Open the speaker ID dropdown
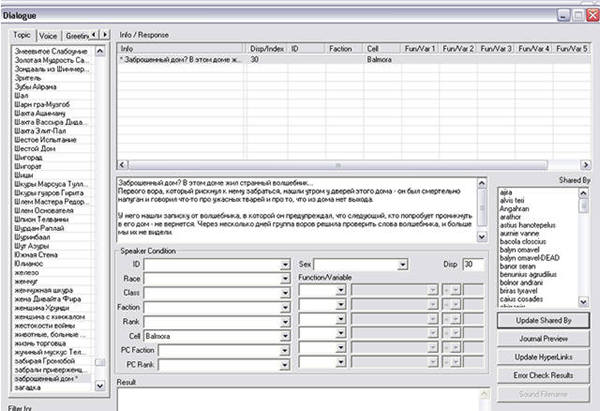The height and width of the screenshot is (411, 600). (283, 265)
